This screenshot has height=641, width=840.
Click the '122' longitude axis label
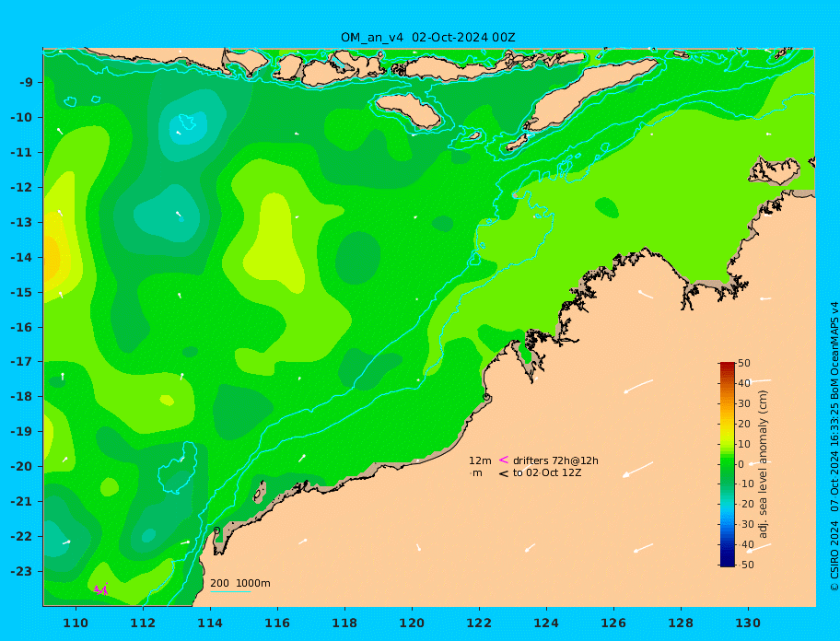coord(479,624)
